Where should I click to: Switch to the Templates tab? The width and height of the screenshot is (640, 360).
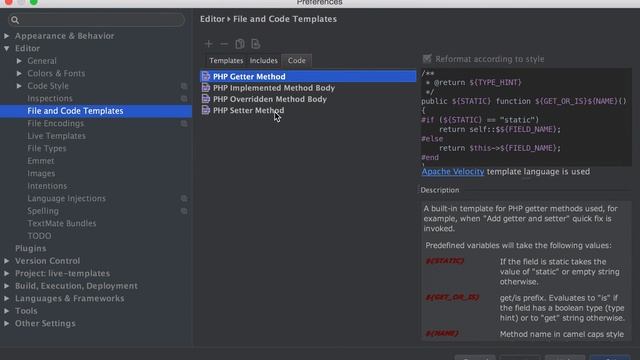click(226, 60)
